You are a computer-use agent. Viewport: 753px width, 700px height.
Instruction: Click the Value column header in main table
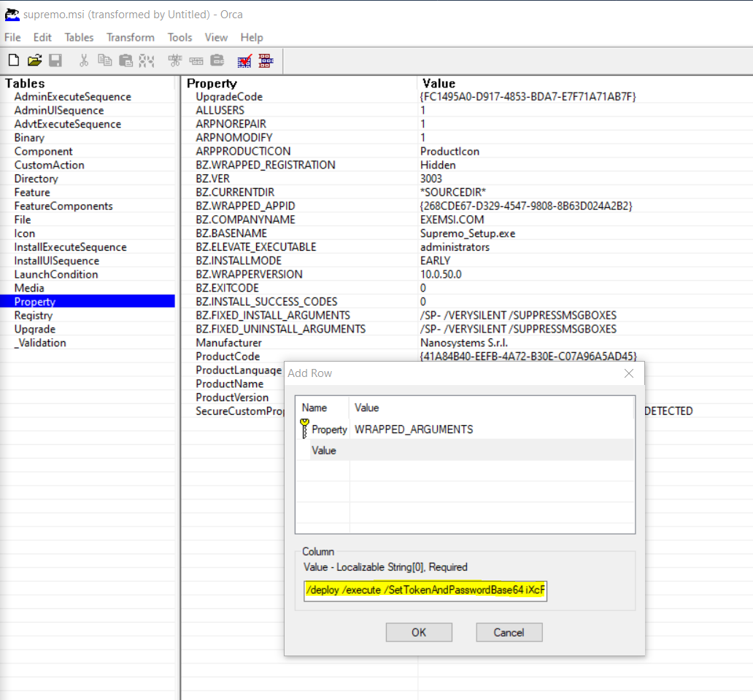click(439, 83)
